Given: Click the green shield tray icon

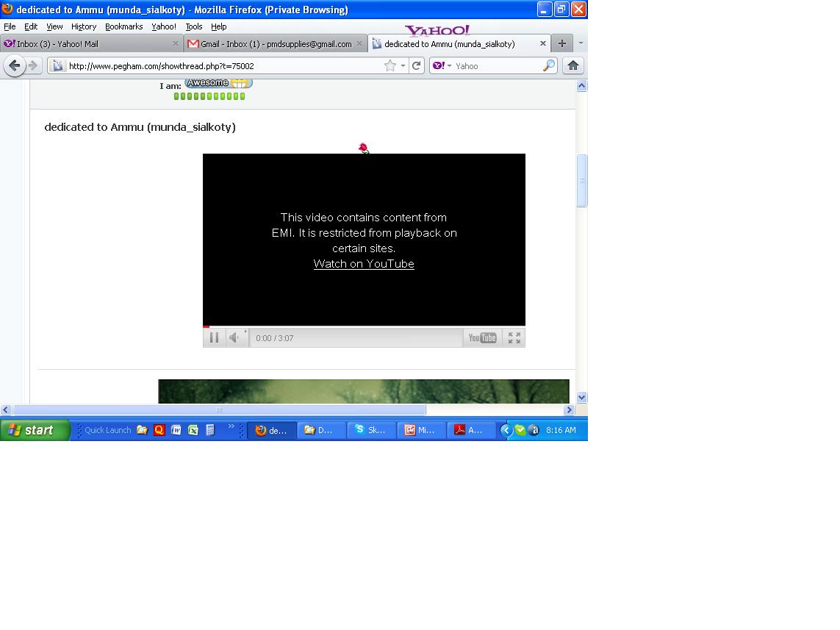Looking at the screenshot, I should click(520, 429).
